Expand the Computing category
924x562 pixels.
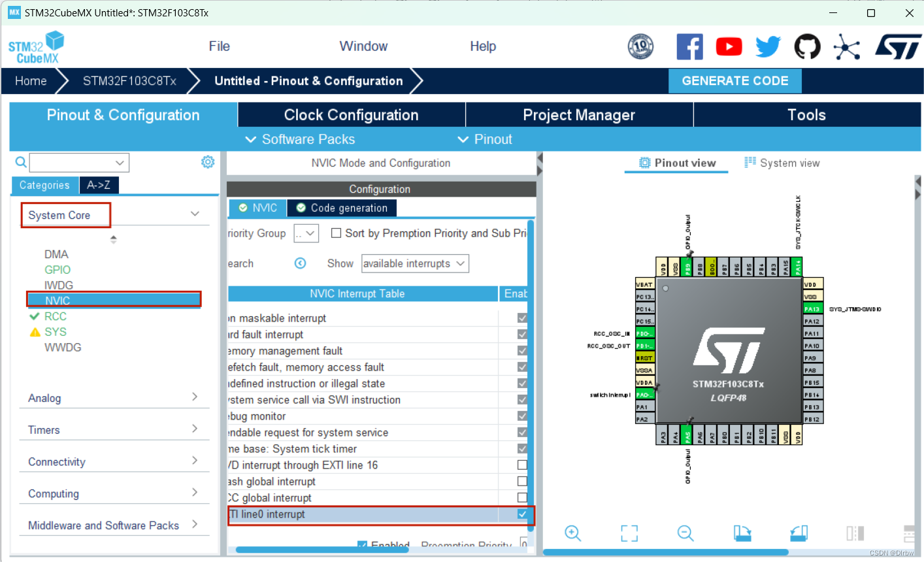(195, 492)
